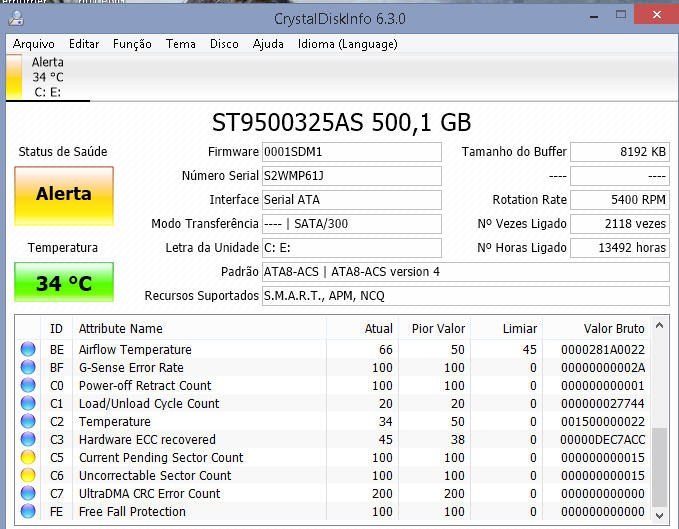Click raw value 00000DEC7ACC

coord(602,439)
